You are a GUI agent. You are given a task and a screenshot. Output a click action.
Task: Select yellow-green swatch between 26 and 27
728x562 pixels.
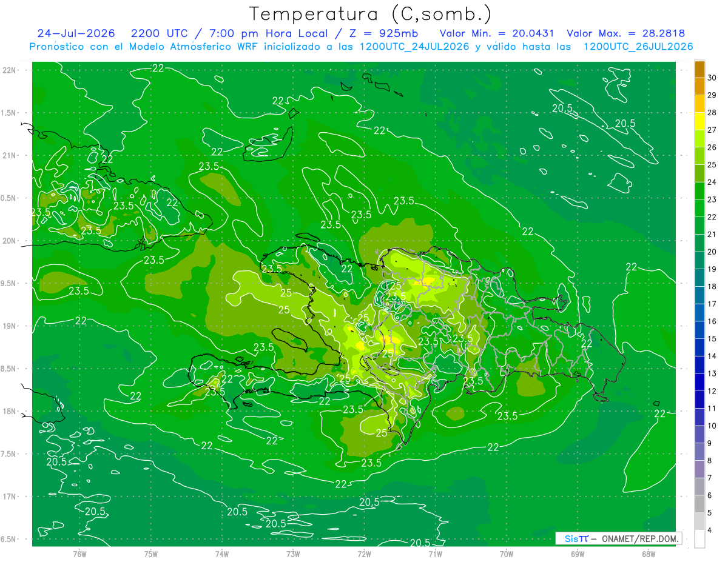point(699,139)
